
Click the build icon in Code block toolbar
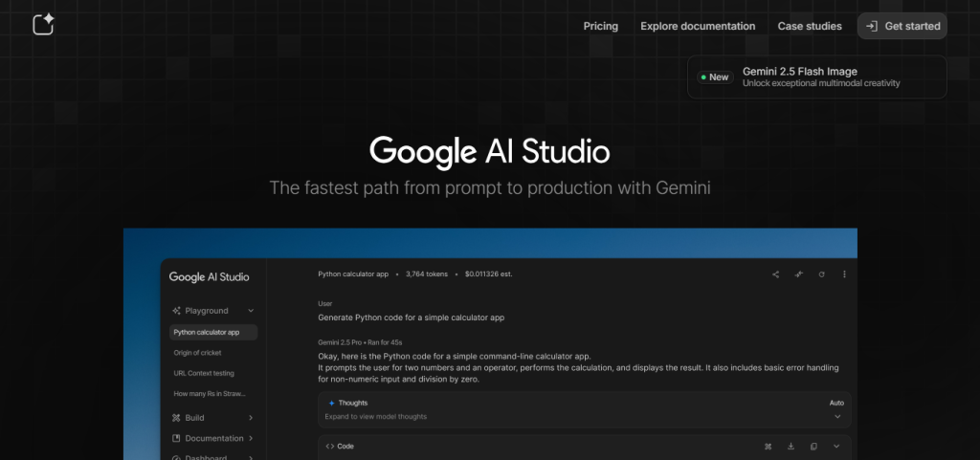click(768, 447)
